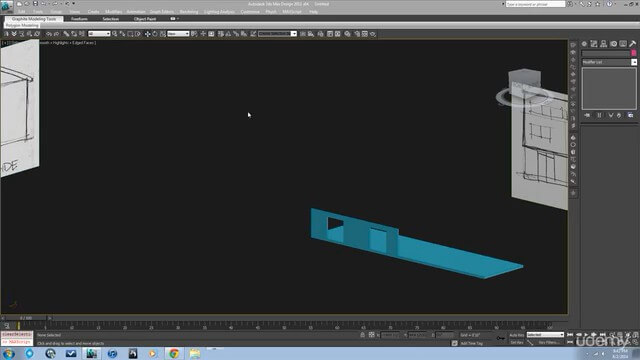Toggle the Auto Key animation mode
This screenshot has width=640, height=360.
pyautogui.click(x=517, y=335)
